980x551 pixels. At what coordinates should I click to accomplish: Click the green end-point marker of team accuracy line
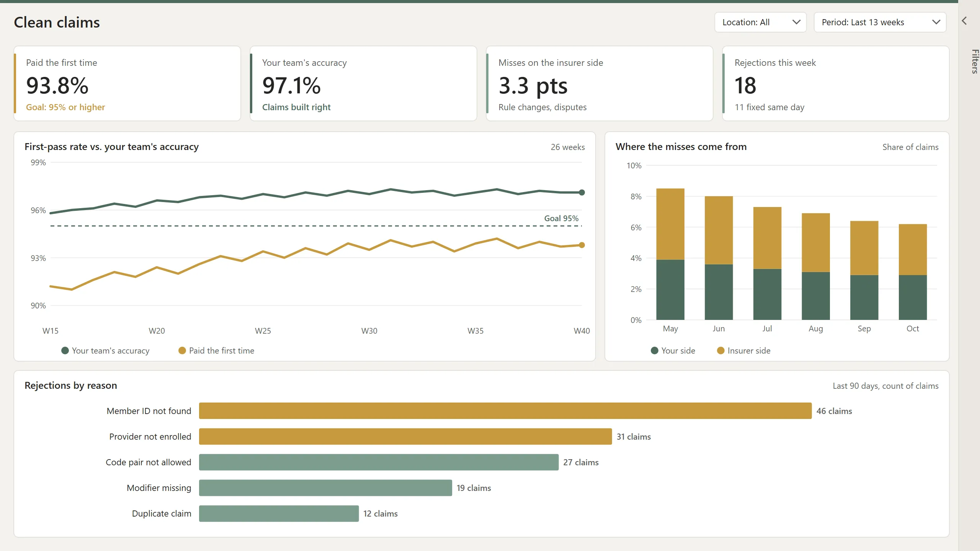[x=582, y=192]
